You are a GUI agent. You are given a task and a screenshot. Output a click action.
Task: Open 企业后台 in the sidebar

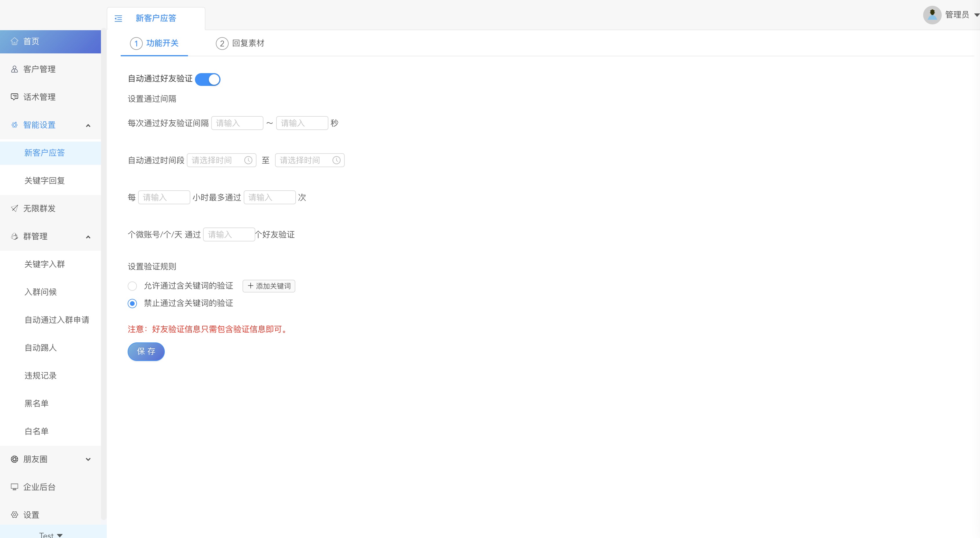(x=50, y=487)
